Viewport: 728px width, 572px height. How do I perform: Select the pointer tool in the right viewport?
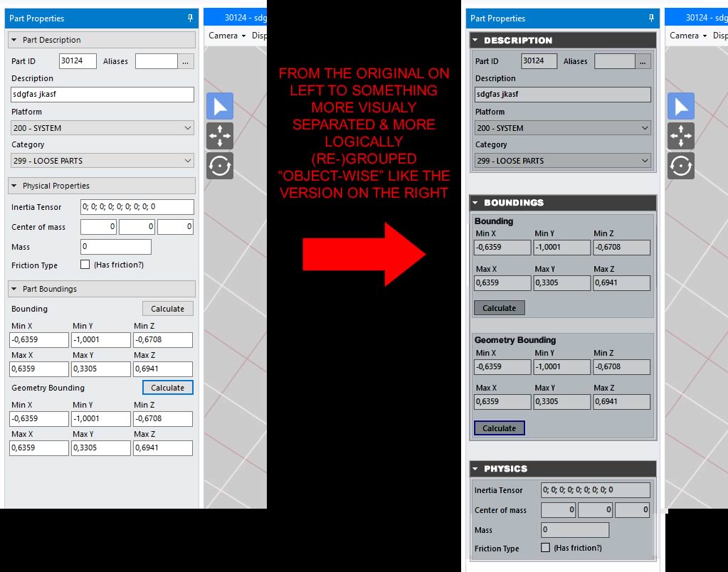(x=681, y=105)
